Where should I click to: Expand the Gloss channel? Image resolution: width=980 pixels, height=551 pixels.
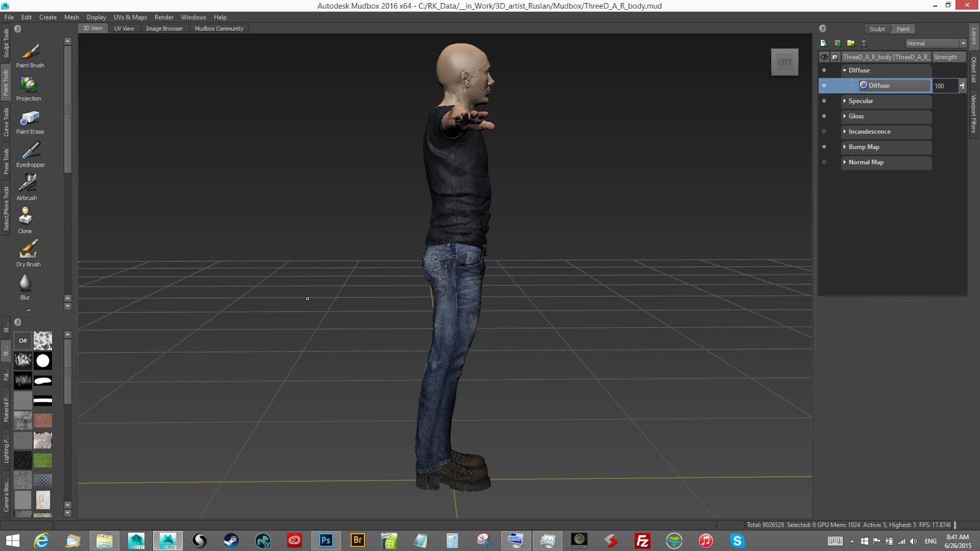845,116
